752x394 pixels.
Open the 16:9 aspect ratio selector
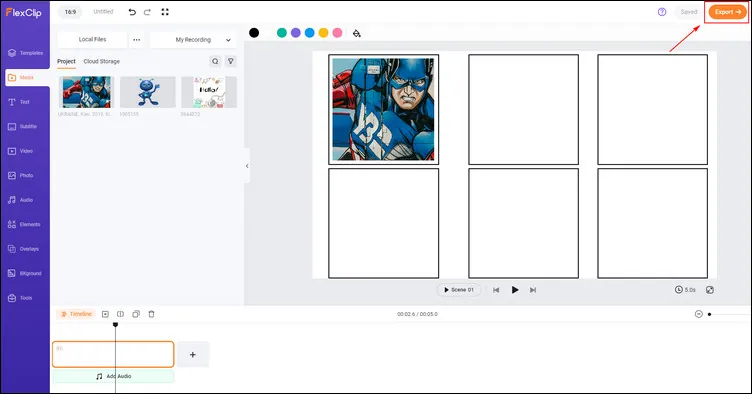click(x=70, y=12)
